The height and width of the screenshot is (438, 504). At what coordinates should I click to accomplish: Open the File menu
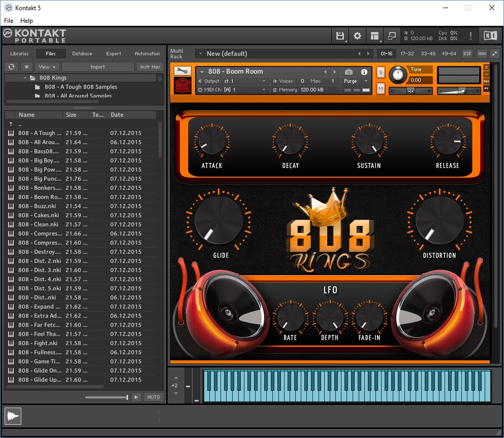tap(9, 20)
